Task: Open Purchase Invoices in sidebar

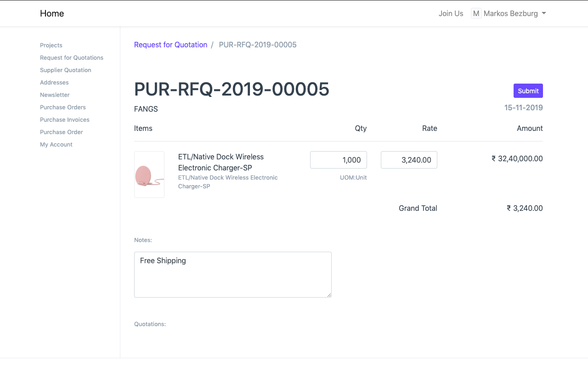Action: [65, 119]
